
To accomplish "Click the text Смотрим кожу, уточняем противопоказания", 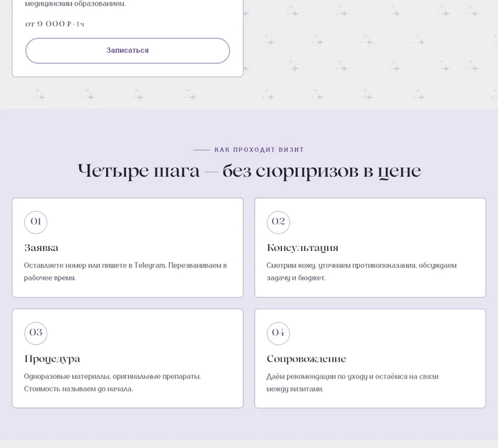I will click(x=341, y=266).
